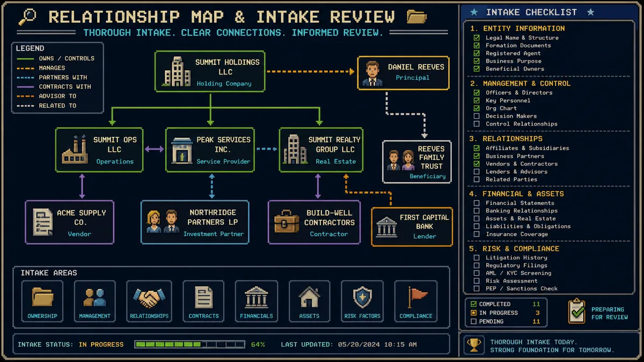The width and height of the screenshot is (644, 362).
Task: Open the First Capital Bank lender node
Action: tap(412, 227)
